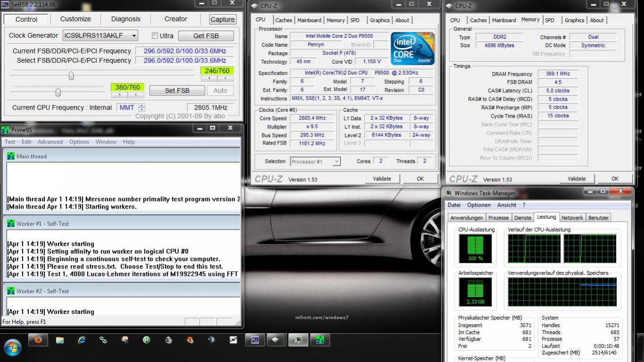Enable the Ultra checkbox in SetFSB
This screenshot has height=362, width=644.
(x=155, y=36)
